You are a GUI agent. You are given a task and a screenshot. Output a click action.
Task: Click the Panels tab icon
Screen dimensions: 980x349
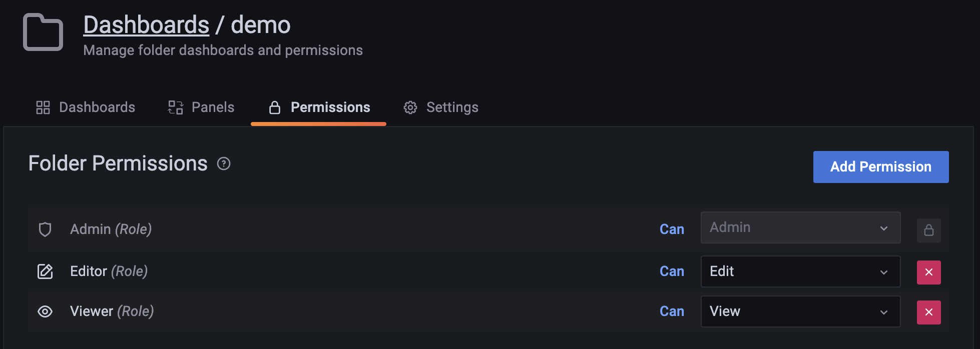pyautogui.click(x=175, y=107)
